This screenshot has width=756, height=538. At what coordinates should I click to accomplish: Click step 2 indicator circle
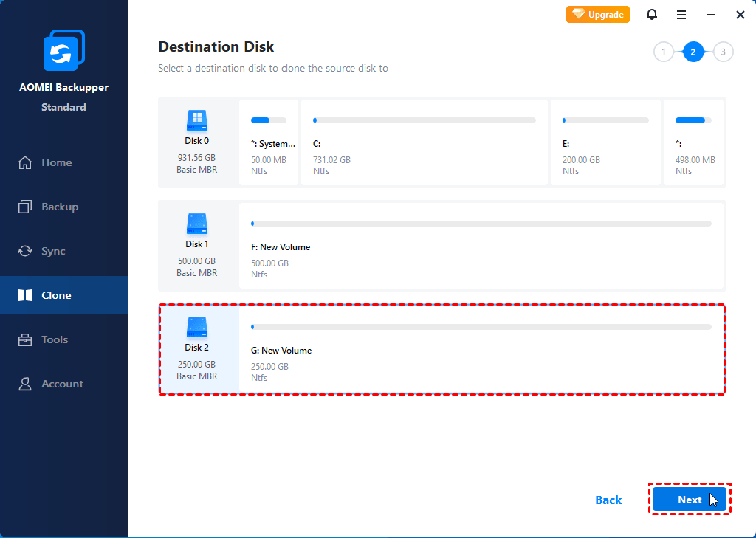point(693,52)
